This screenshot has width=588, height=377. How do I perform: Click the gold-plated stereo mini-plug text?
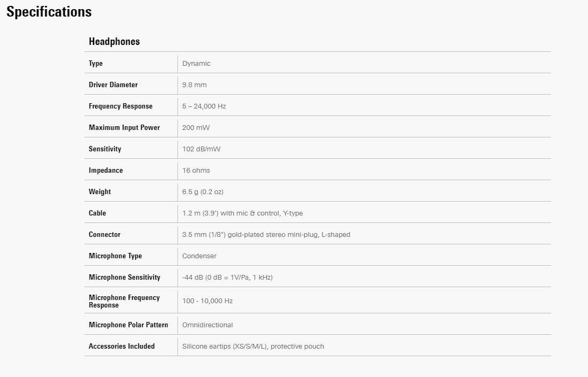[266, 235]
